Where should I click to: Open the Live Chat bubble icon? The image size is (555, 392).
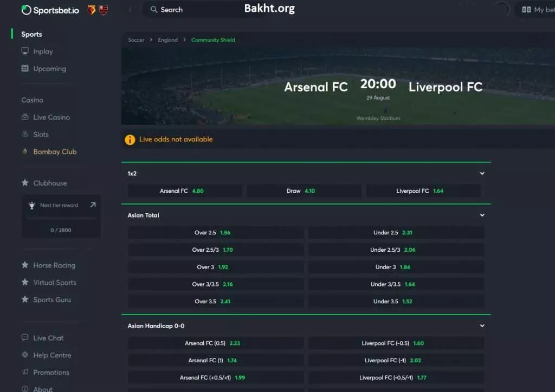coord(25,338)
